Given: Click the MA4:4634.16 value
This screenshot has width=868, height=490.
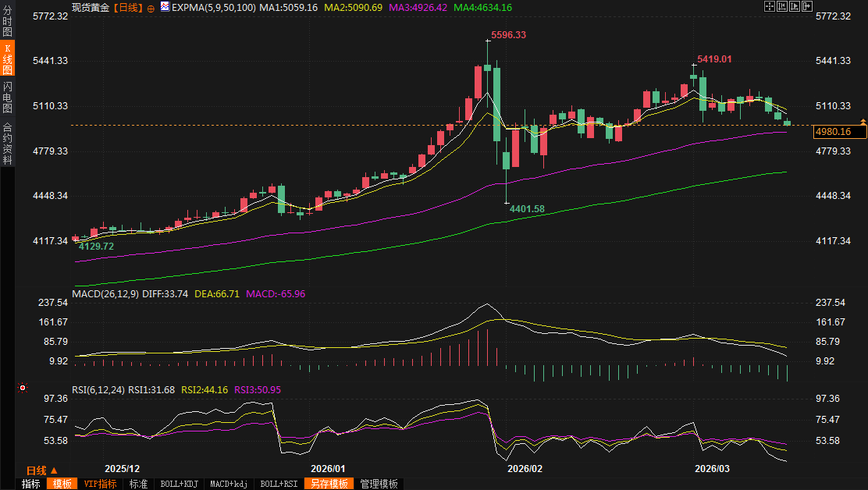Looking at the screenshot, I should pos(482,8).
